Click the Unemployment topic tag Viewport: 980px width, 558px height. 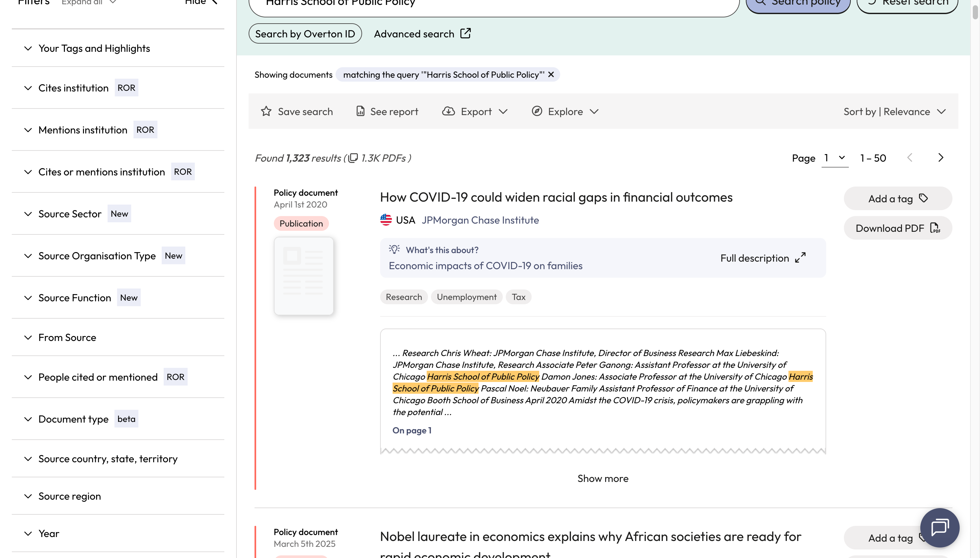click(x=466, y=297)
